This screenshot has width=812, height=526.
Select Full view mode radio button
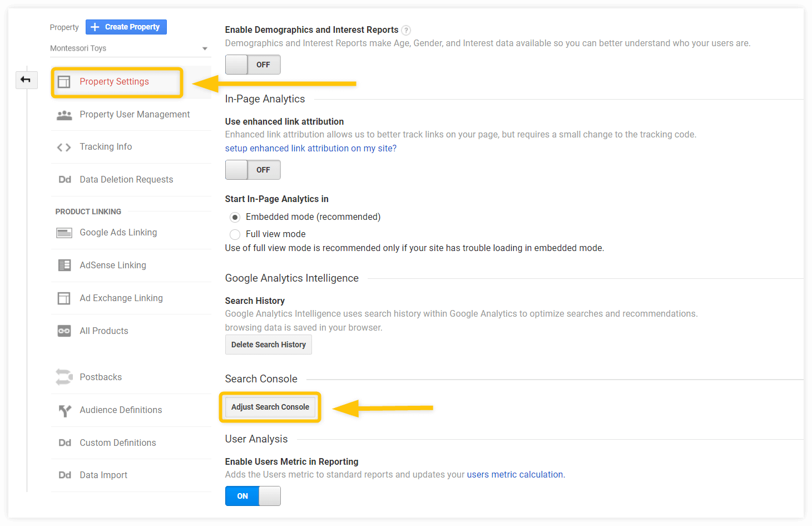[235, 234]
